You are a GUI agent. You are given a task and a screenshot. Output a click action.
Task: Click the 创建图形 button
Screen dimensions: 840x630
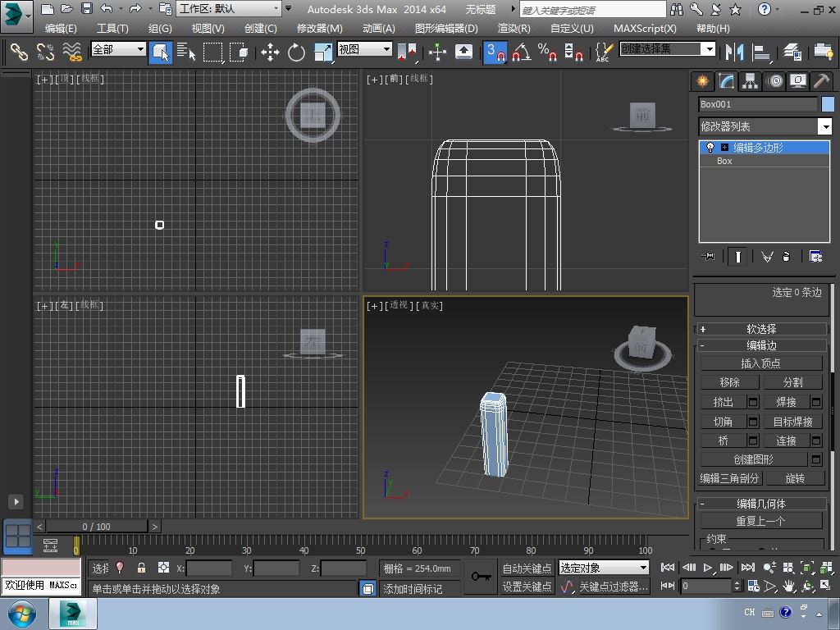[753, 459]
